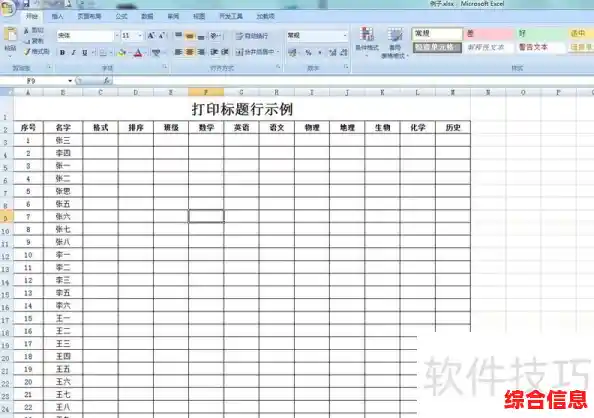Screen dimensions: 594x418
Task: Click the Wrap Text button
Action: coord(252,36)
